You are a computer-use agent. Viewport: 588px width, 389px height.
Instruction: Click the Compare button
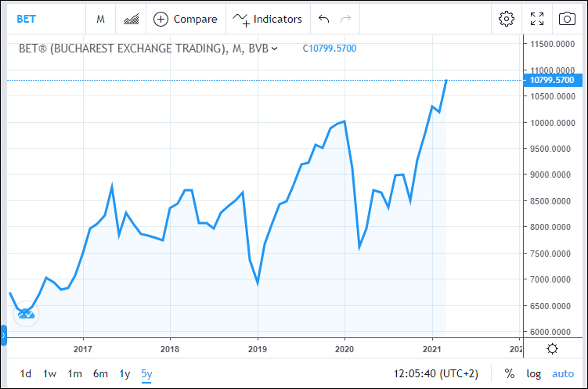click(186, 19)
